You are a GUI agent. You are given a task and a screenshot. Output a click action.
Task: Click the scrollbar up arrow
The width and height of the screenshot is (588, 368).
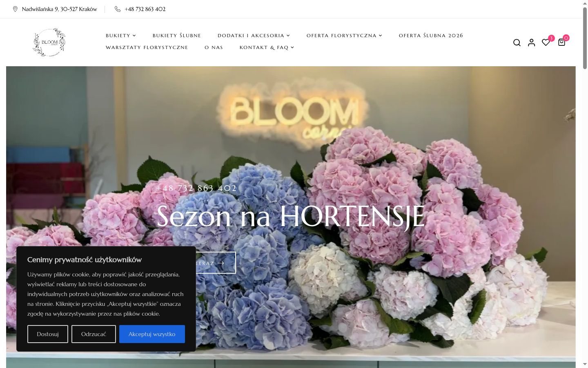pos(585,3)
